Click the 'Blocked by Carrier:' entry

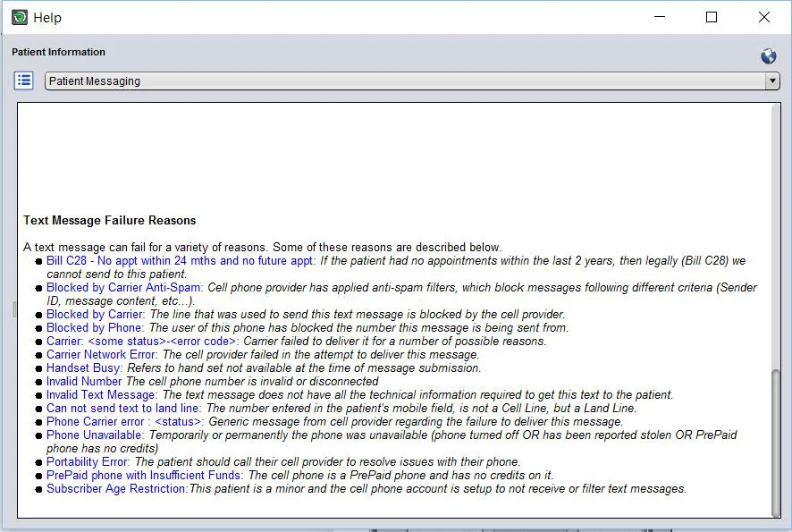[96, 314]
